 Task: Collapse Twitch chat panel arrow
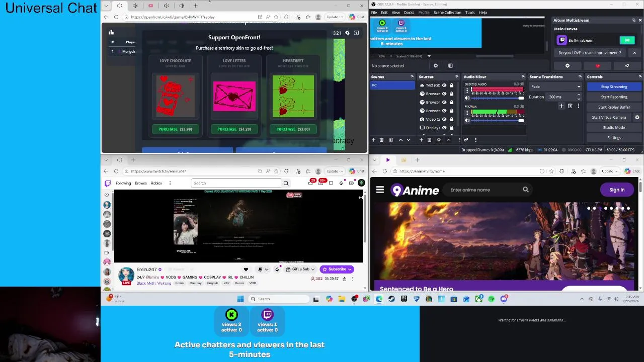pyautogui.click(x=360, y=198)
